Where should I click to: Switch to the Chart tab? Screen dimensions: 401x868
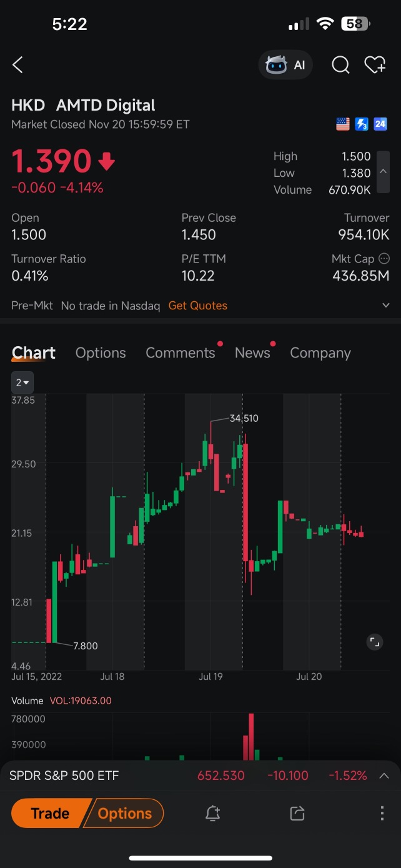[x=34, y=353]
